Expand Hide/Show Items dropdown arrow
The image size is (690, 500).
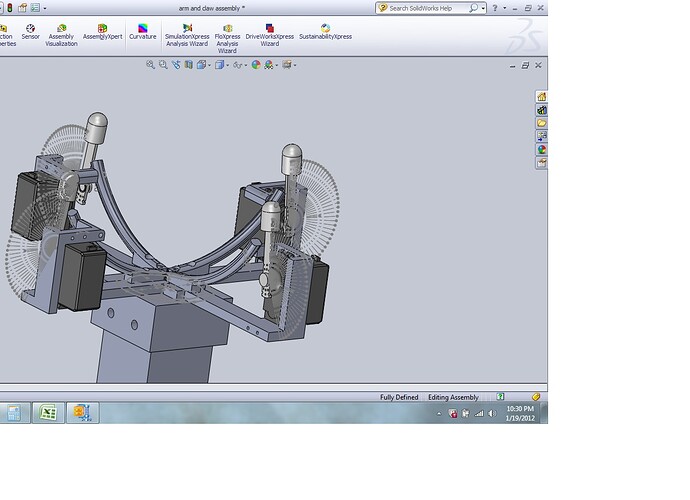pyautogui.click(x=246, y=65)
